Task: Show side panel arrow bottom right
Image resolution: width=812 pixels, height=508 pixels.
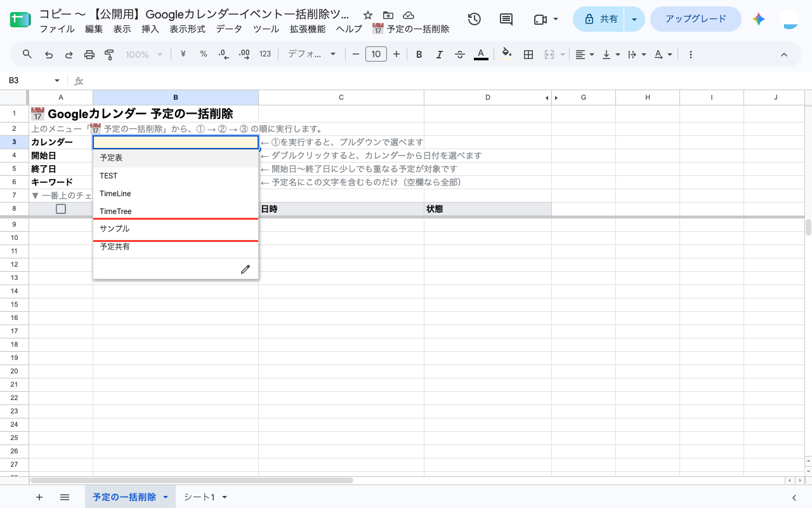Action: pos(794,497)
